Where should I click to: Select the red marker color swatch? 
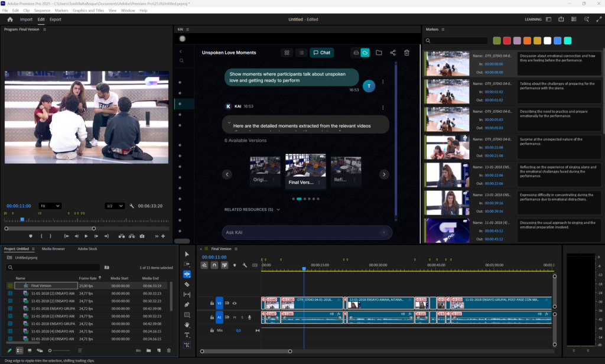tap(506, 40)
